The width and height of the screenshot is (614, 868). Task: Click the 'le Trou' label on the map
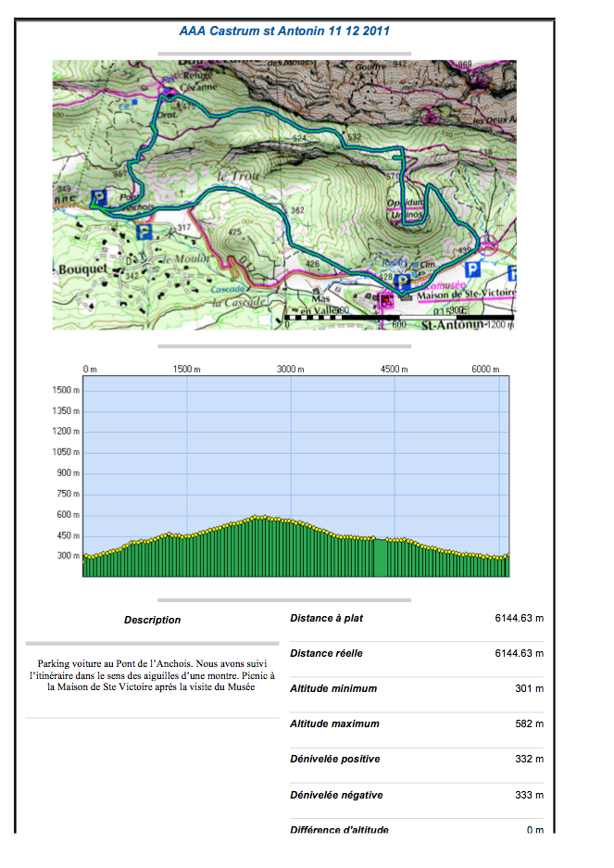(x=238, y=177)
